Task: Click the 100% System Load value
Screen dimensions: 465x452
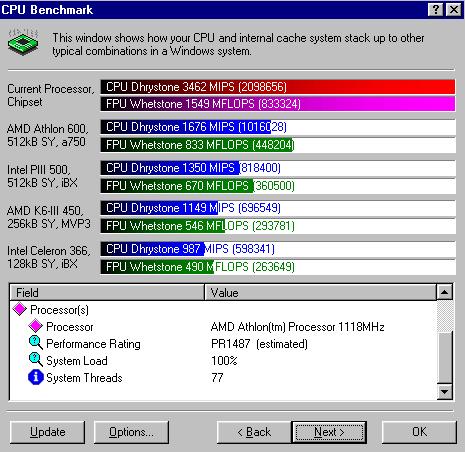Action: pyautogui.click(x=224, y=361)
